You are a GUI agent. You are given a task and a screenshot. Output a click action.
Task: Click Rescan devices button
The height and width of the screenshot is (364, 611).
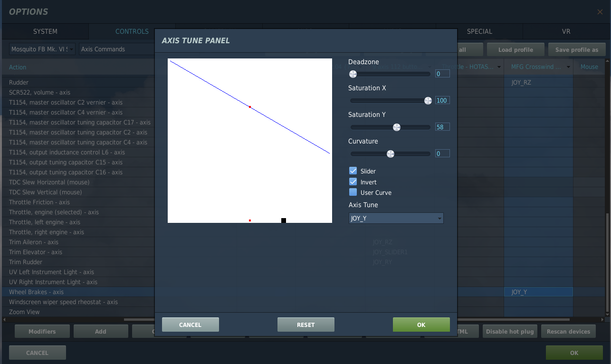point(568,331)
